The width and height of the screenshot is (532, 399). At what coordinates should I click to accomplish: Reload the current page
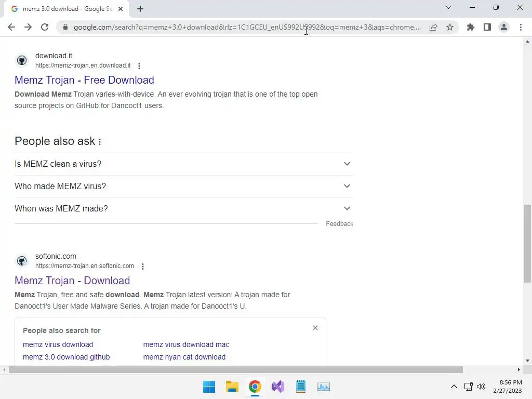pos(45,27)
